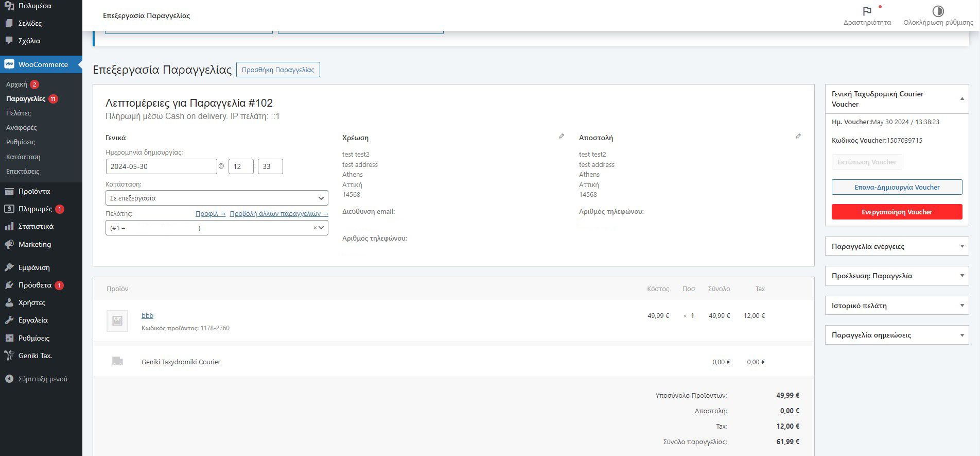This screenshot has width=980, height=456.
Task: Collapse the sidebar menu
Action: click(x=36, y=379)
